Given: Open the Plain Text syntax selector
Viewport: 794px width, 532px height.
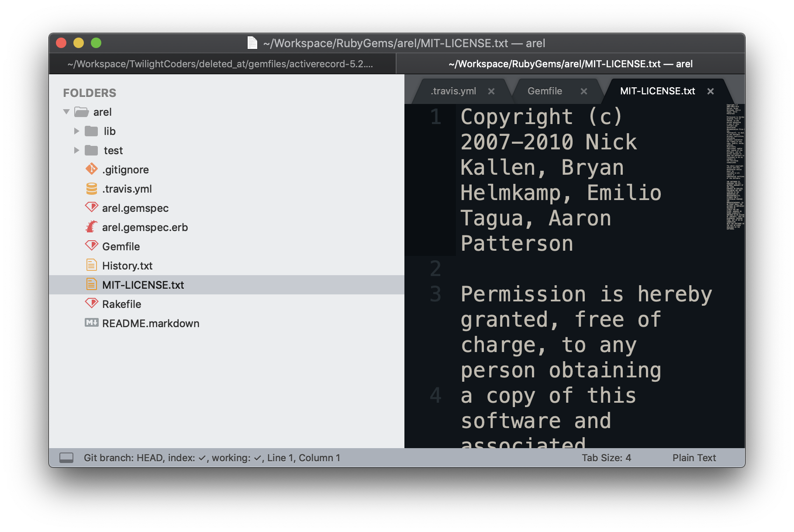Looking at the screenshot, I should click(694, 458).
